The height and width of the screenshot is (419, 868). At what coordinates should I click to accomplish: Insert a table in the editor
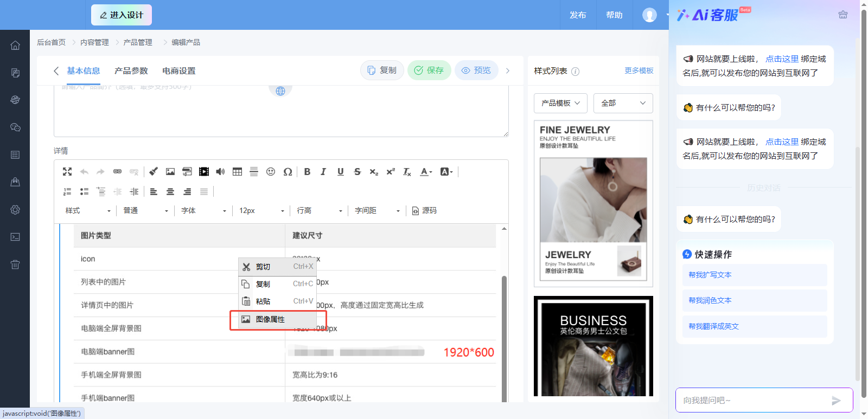click(237, 172)
